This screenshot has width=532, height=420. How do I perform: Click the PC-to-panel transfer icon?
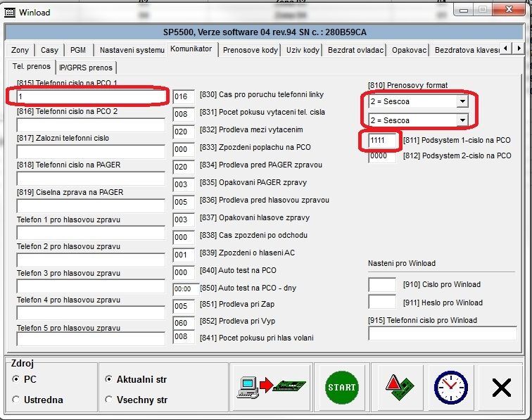[270, 387]
